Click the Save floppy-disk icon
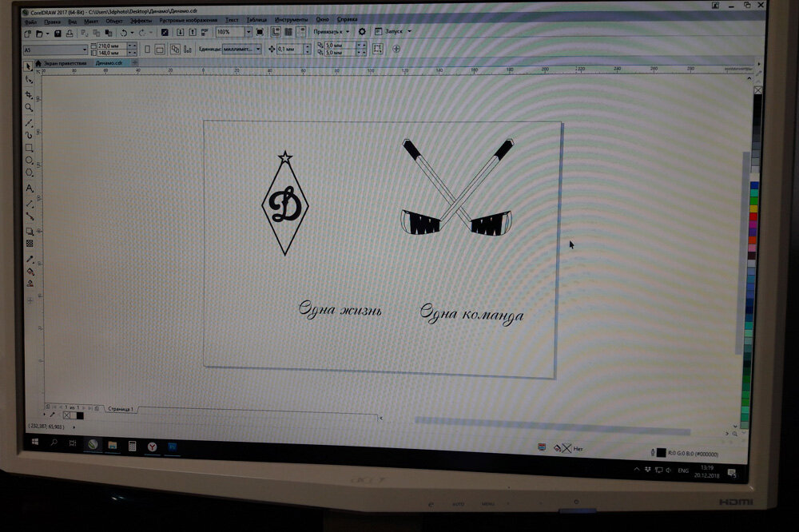 (x=58, y=34)
